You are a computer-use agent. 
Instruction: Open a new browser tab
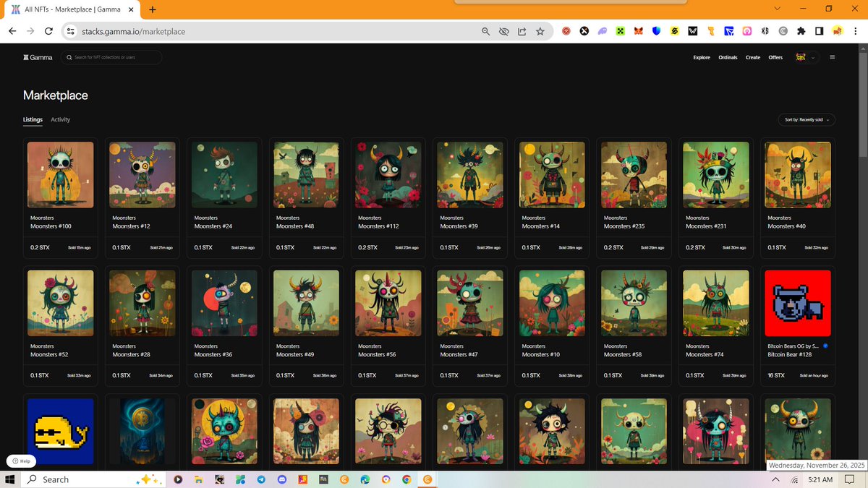coord(153,10)
